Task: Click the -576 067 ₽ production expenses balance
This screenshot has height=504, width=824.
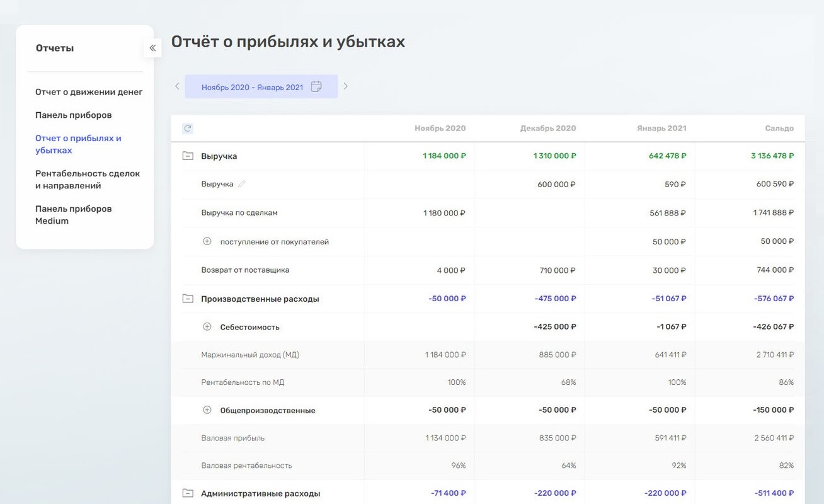Action: (774, 299)
